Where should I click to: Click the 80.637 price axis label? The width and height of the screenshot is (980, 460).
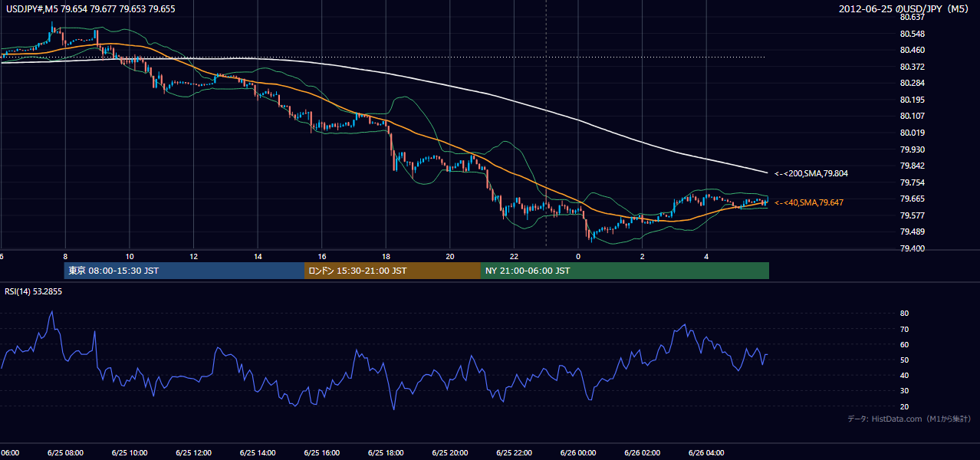point(911,17)
